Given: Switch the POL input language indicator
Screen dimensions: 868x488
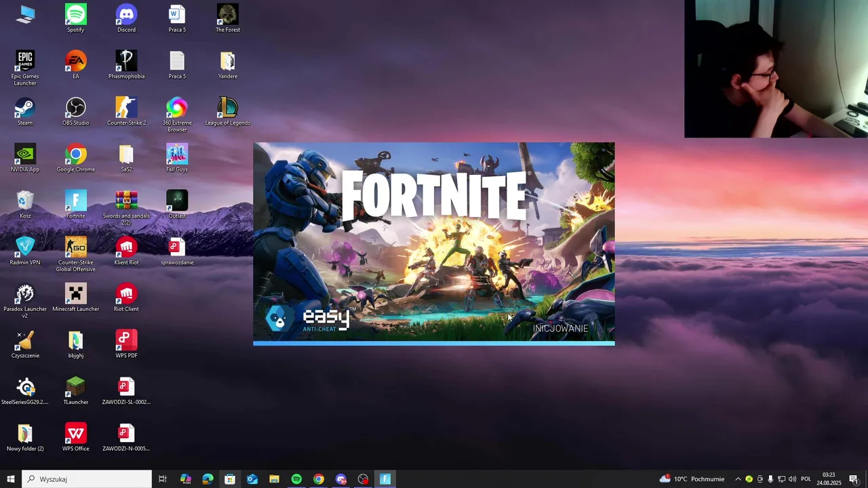Looking at the screenshot, I should (x=806, y=479).
